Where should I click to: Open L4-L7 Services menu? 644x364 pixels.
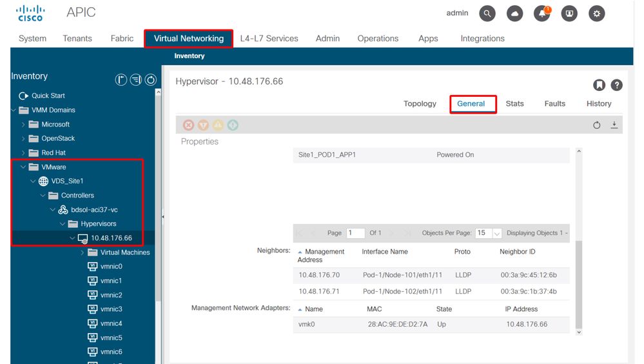[269, 38]
